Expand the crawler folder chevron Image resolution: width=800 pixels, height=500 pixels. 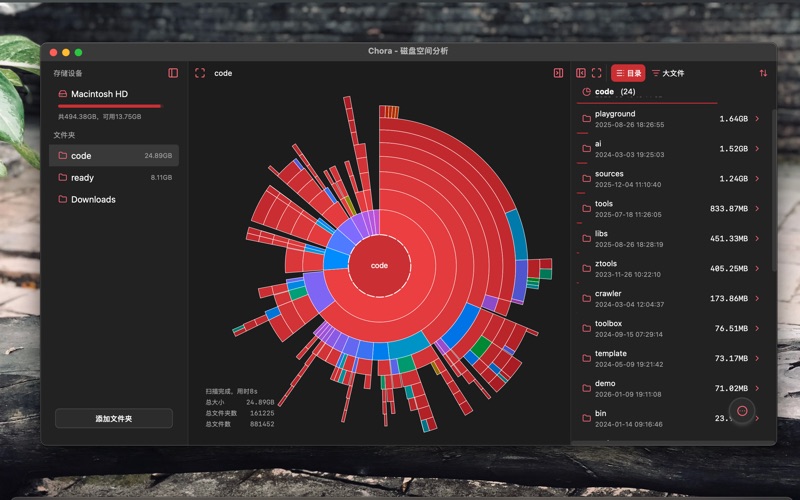click(757, 299)
